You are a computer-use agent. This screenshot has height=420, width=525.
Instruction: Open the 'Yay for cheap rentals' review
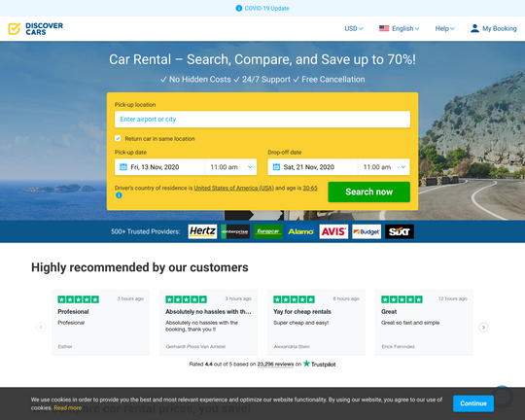click(316, 322)
